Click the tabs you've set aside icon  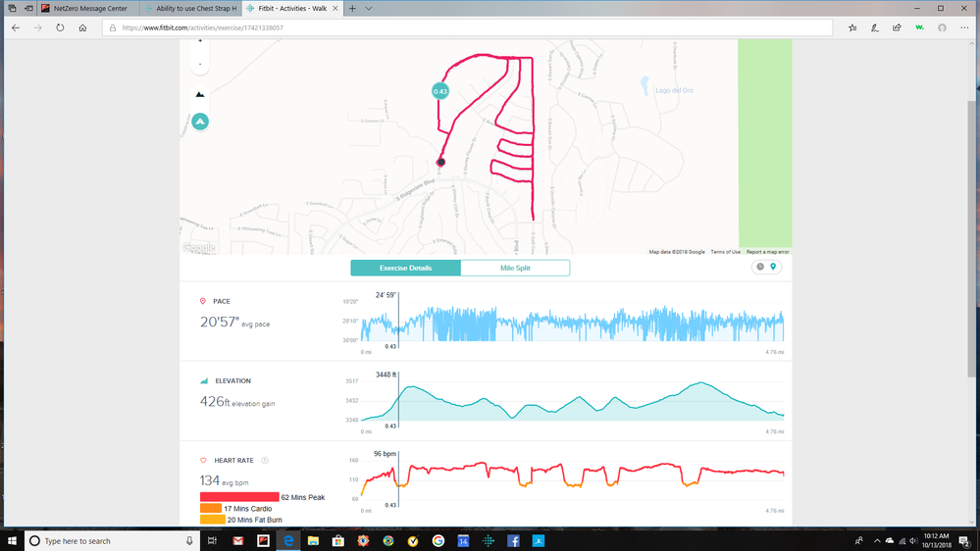pyautogui.click(x=12, y=9)
